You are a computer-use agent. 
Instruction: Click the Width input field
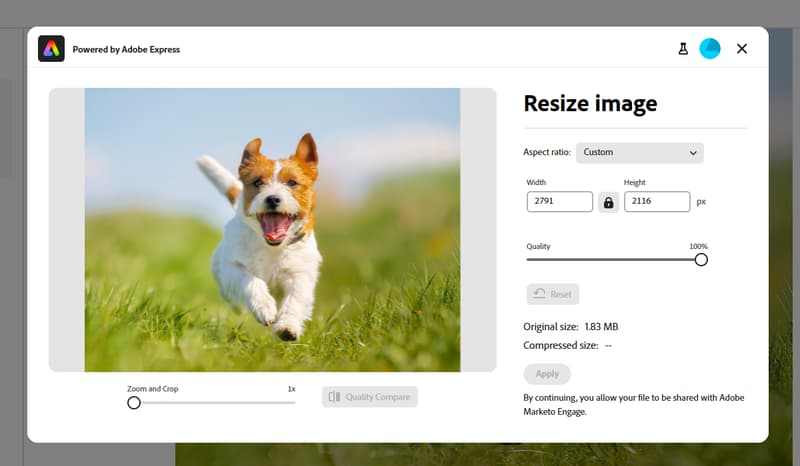point(560,202)
